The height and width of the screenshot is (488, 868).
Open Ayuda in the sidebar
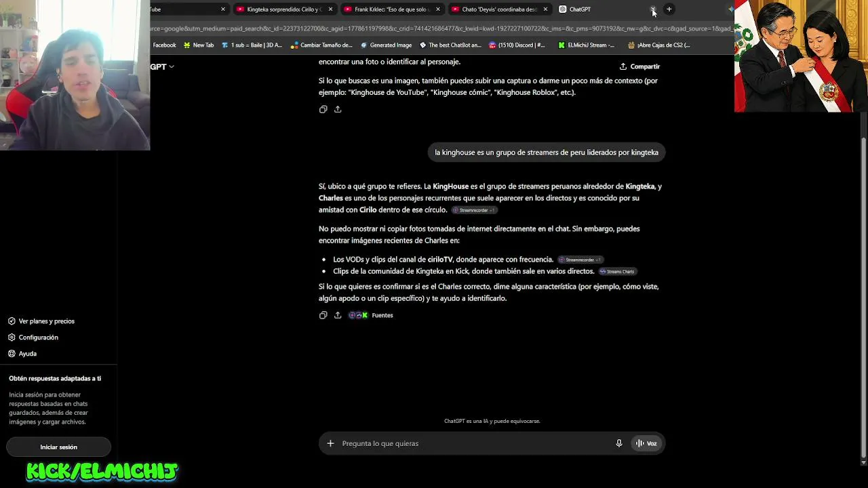click(x=22, y=354)
